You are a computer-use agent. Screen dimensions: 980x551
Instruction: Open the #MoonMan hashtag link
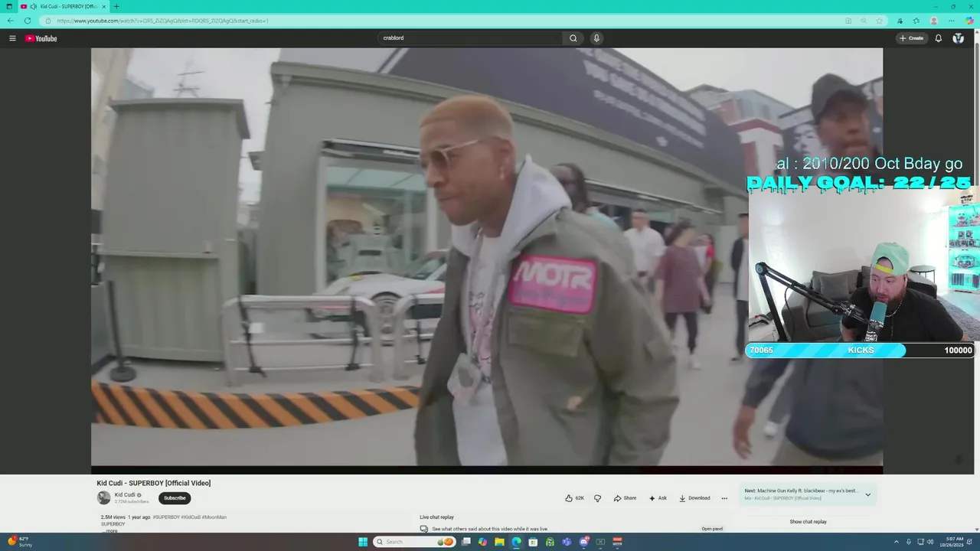click(x=214, y=517)
